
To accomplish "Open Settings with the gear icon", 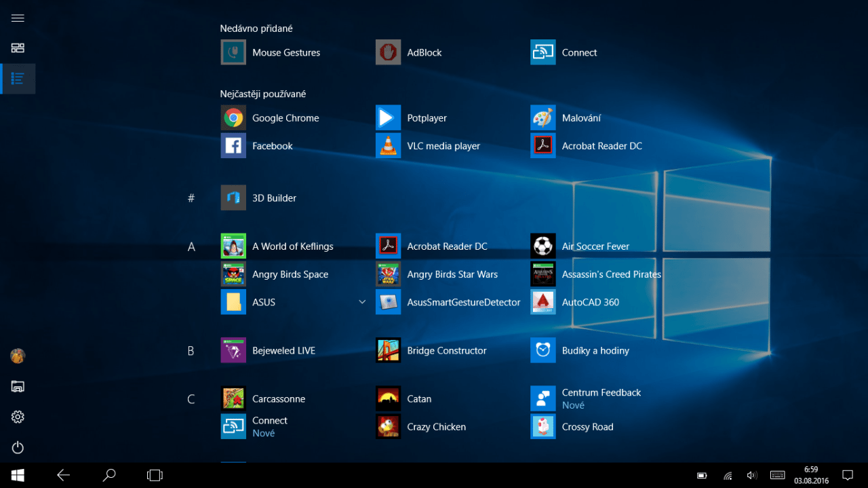I will pyautogui.click(x=18, y=417).
